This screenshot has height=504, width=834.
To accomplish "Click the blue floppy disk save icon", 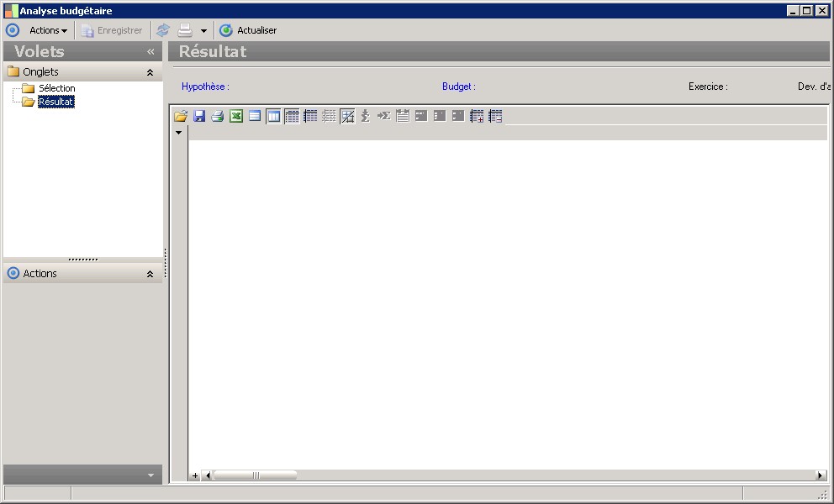I will click(x=199, y=116).
